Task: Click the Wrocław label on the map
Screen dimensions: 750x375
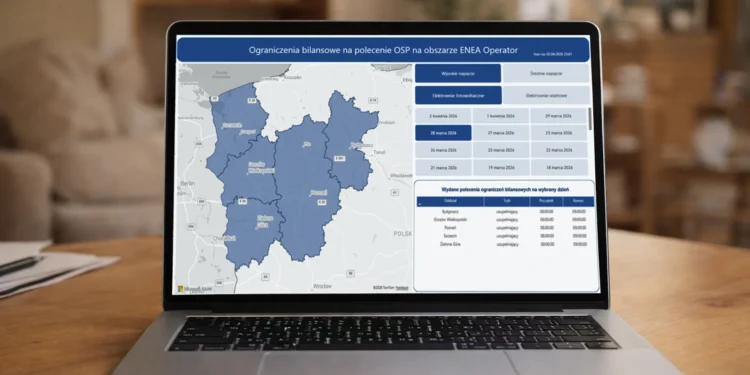Action: pyautogui.click(x=322, y=286)
